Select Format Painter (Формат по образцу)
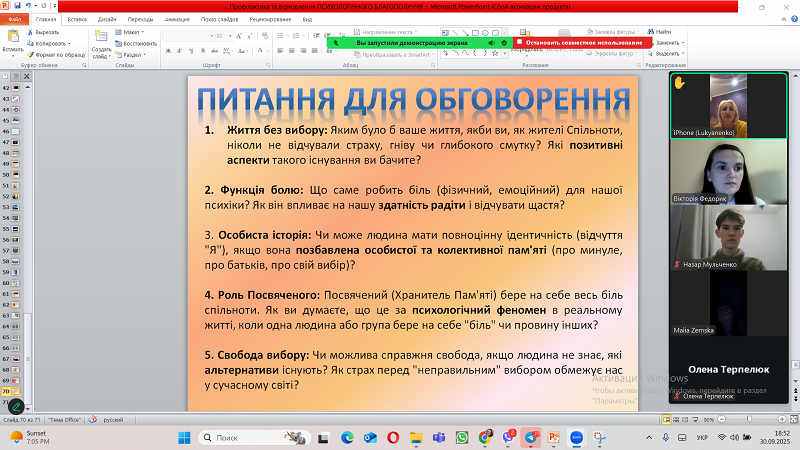Image resolution: width=800 pixels, height=450 pixels. coord(59,54)
